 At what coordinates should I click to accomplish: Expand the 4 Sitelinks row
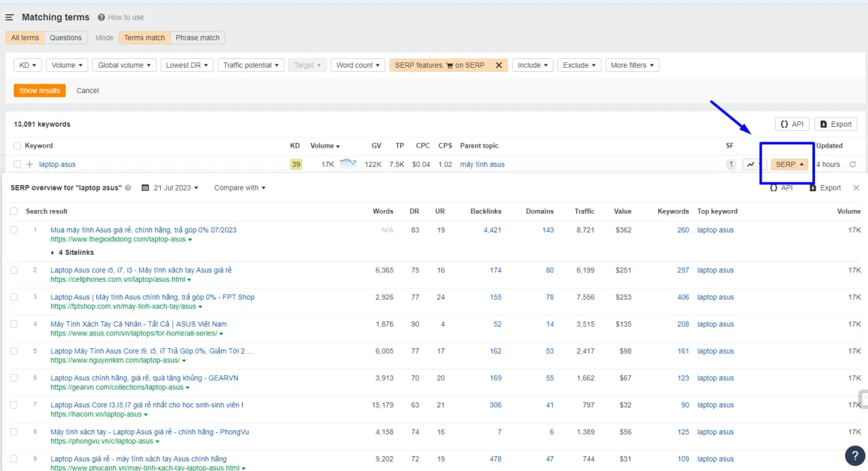tap(73, 253)
